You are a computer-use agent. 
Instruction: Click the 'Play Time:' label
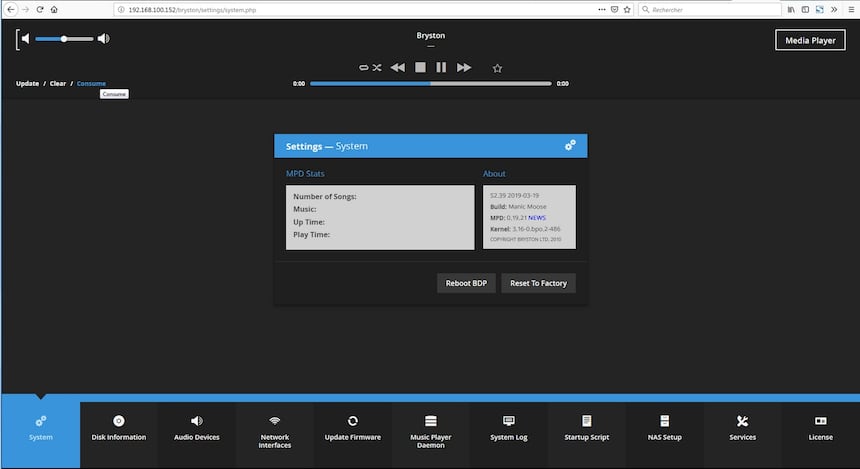point(312,235)
